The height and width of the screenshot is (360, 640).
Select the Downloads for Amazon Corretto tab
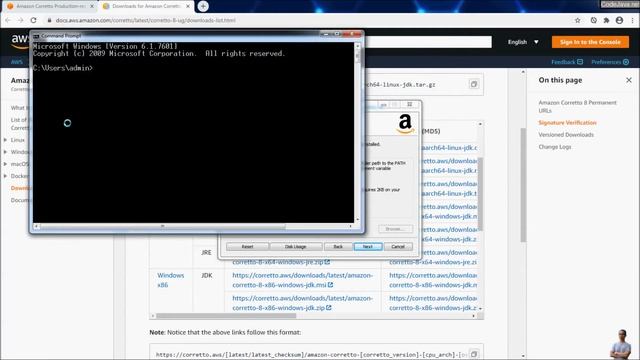(x=146, y=6)
